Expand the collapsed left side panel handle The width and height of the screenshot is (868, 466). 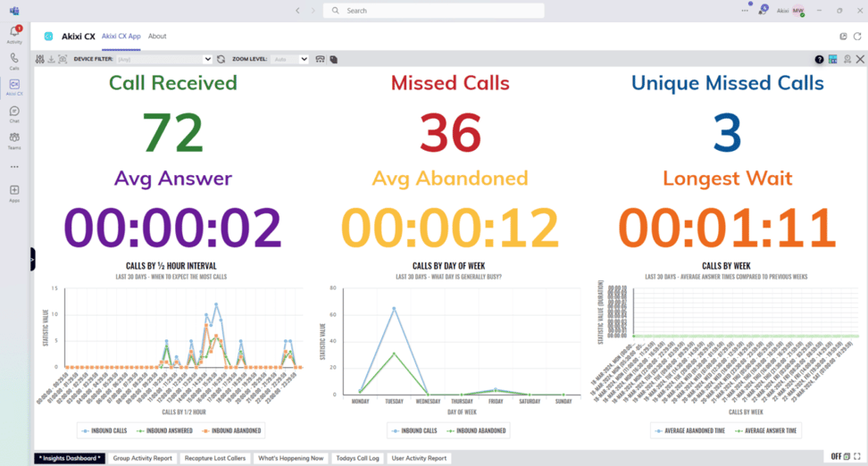point(32,258)
